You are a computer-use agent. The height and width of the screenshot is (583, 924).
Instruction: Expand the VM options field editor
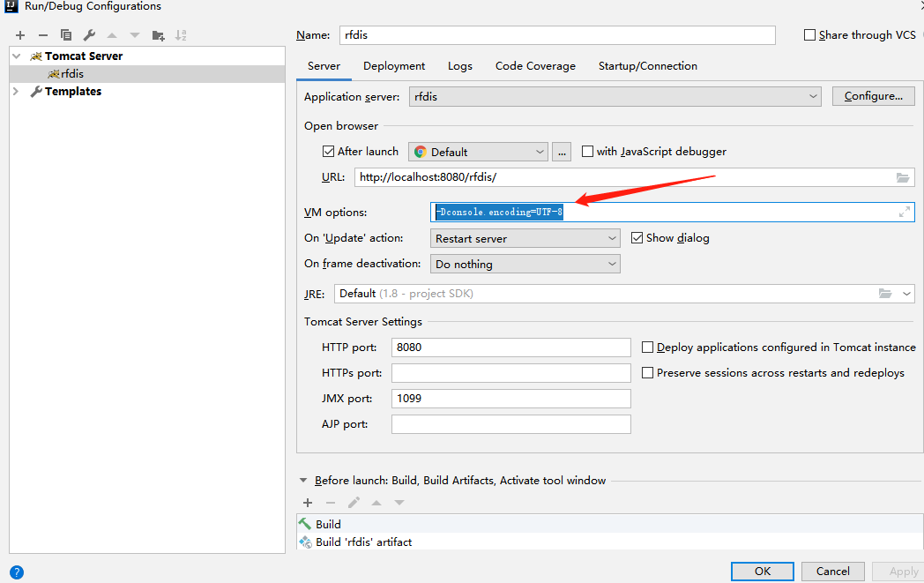pyautogui.click(x=905, y=212)
